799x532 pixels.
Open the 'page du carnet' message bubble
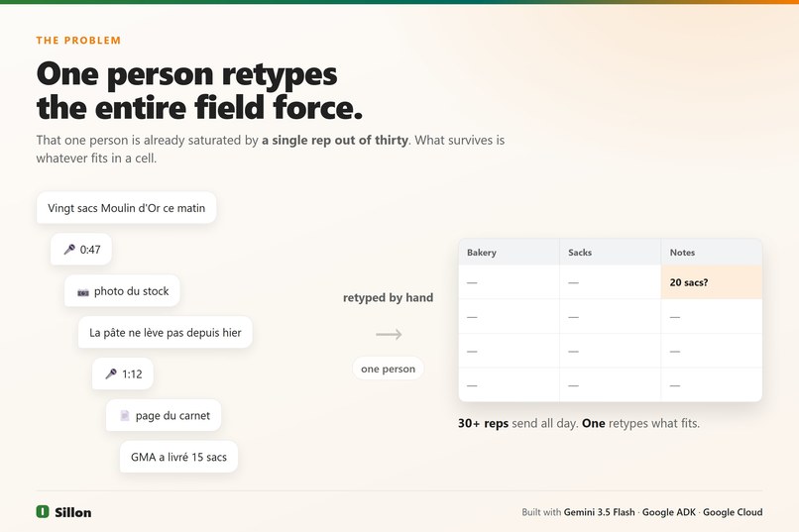click(x=164, y=415)
